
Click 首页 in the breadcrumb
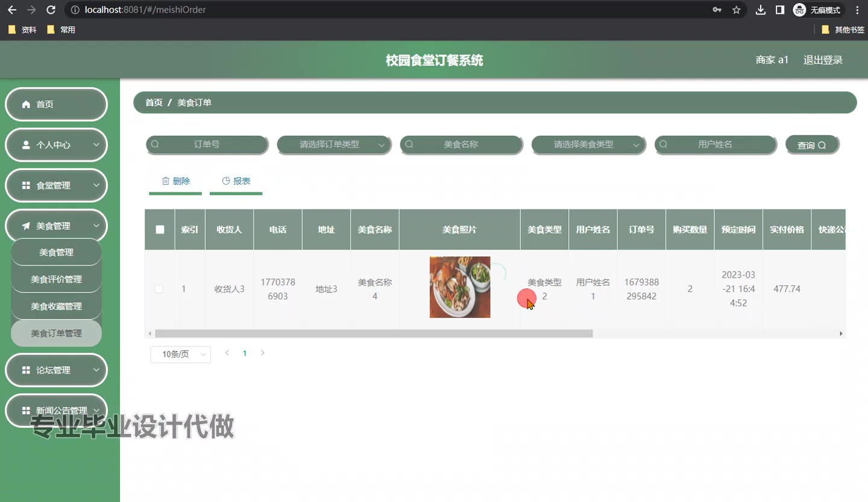pyautogui.click(x=154, y=103)
